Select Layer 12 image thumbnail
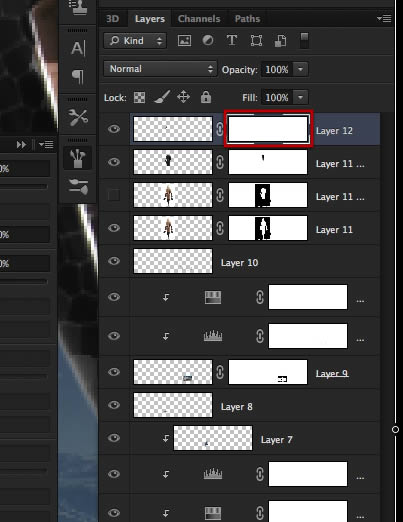 [x=173, y=129]
